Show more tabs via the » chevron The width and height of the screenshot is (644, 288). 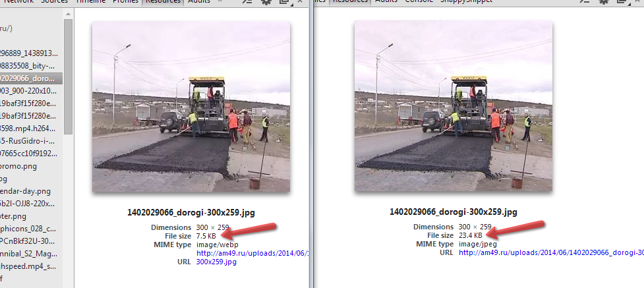pyautogui.click(x=219, y=2)
